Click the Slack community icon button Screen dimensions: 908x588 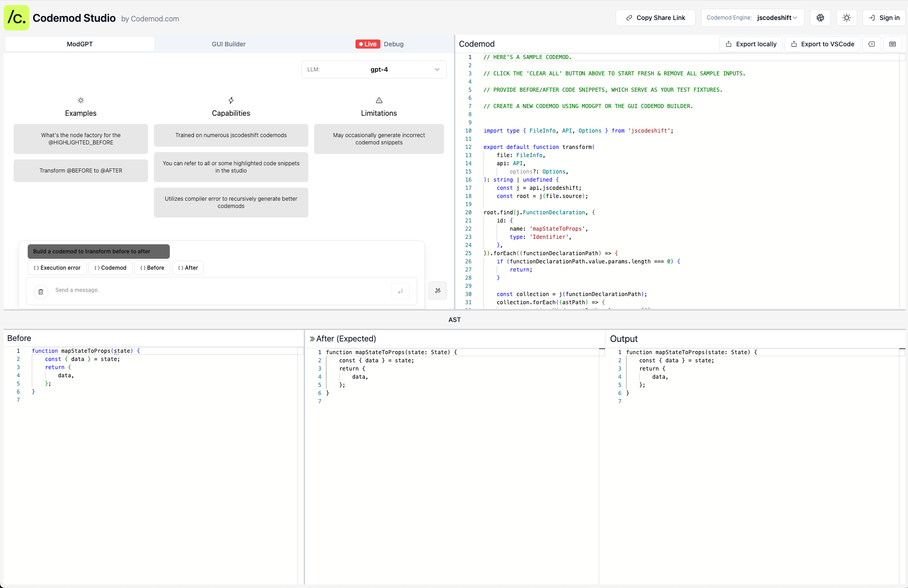click(820, 18)
